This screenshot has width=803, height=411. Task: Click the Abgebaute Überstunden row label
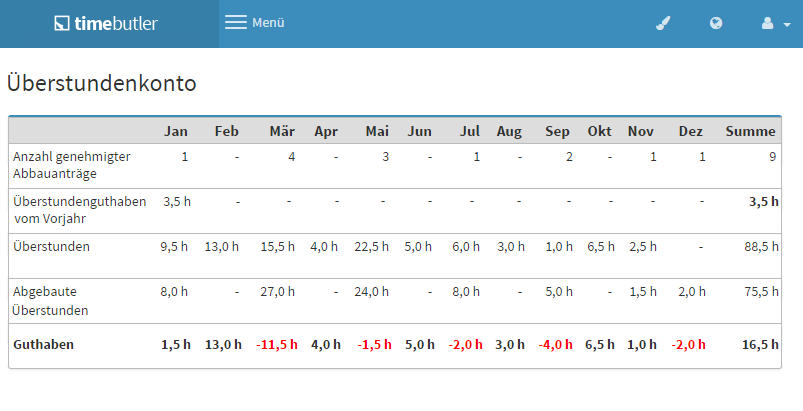(x=50, y=301)
